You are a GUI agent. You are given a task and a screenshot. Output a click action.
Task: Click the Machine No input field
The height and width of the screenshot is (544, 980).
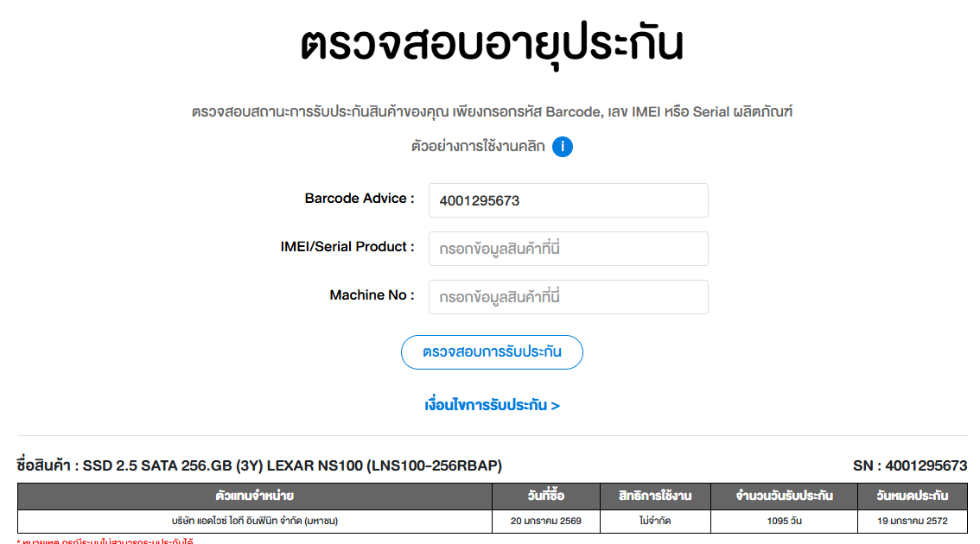pos(568,297)
